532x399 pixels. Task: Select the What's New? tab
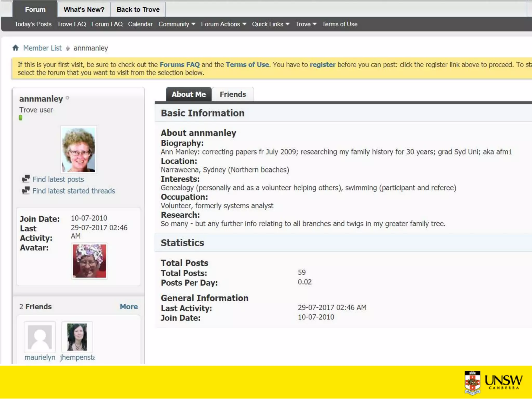tap(84, 10)
